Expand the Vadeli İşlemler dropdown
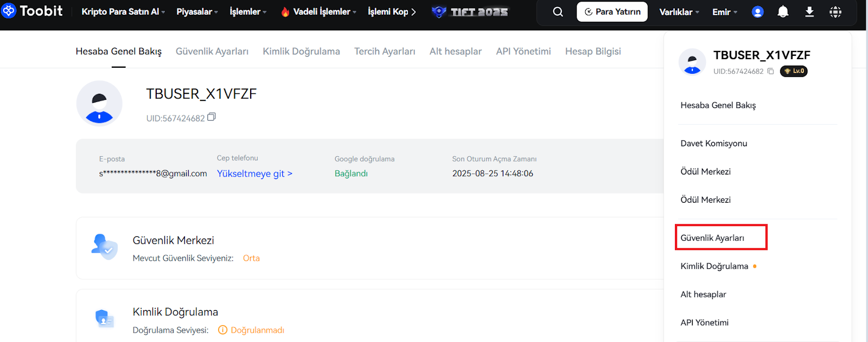 pos(324,11)
